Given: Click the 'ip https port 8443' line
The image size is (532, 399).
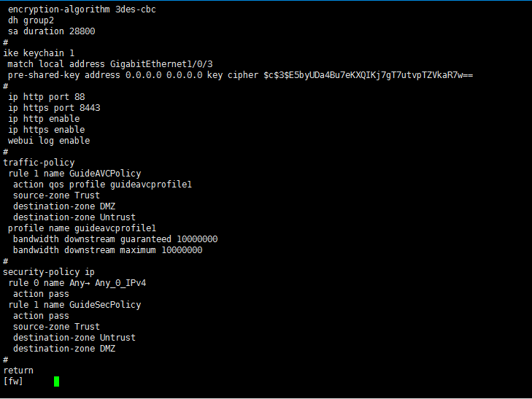Looking at the screenshot, I should pos(54,108).
